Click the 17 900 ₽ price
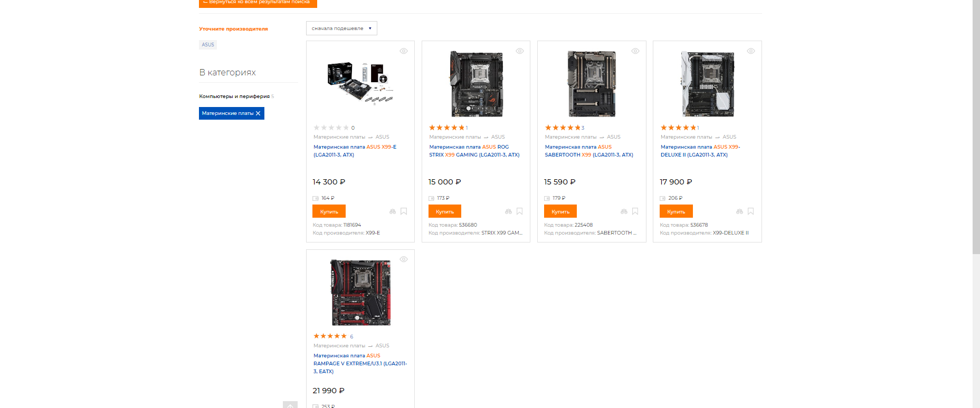The height and width of the screenshot is (408, 980). tap(676, 182)
